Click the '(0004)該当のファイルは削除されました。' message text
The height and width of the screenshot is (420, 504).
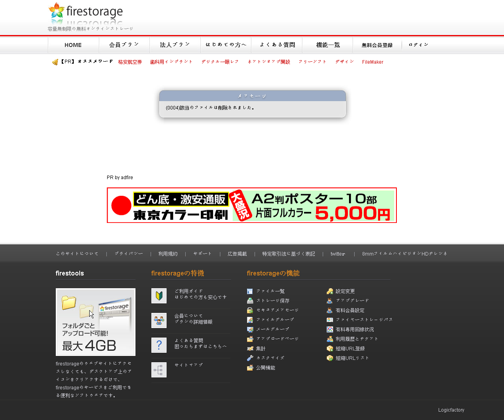(x=210, y=108)
